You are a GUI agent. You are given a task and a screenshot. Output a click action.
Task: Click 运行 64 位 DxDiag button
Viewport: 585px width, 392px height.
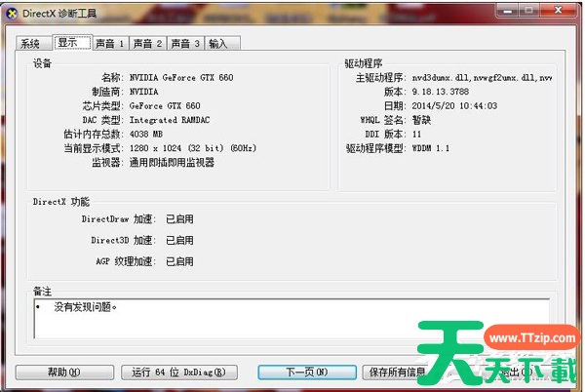tap(179, 372)
